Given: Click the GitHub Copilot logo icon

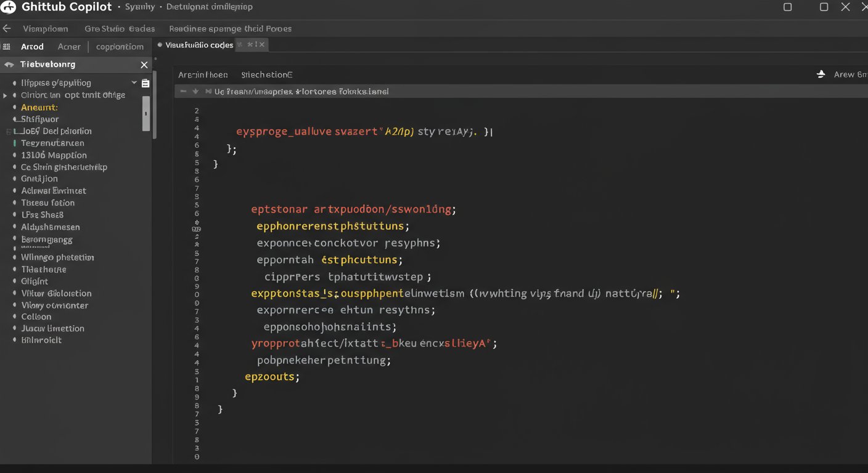Looking at the screenshot, I should tap(8, 7).
